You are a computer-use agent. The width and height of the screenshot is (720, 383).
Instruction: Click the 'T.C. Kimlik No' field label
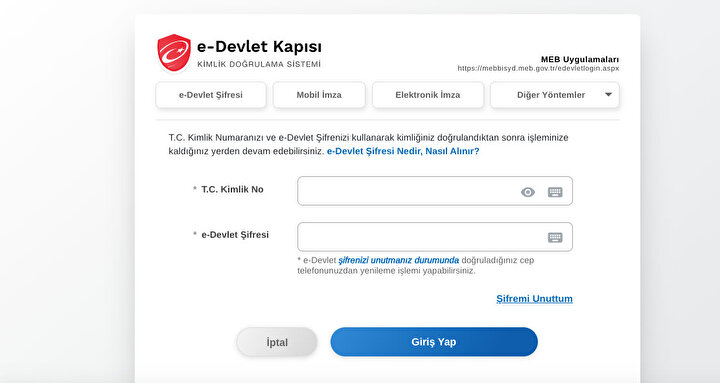[x=232, y=189]
